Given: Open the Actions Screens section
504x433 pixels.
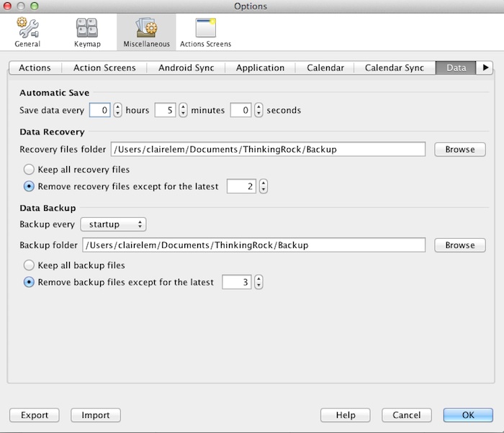Looking at the screenshot, I should point(205,32).
